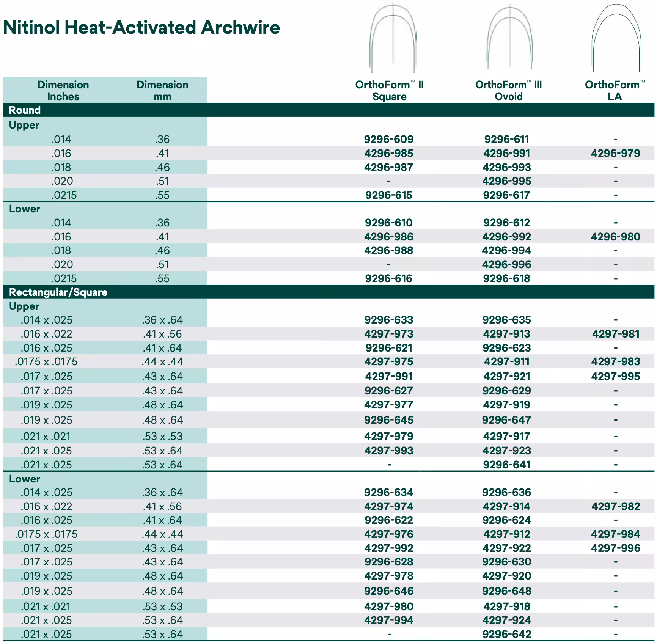Click the 'Round' section header bar

click(329, 110)
